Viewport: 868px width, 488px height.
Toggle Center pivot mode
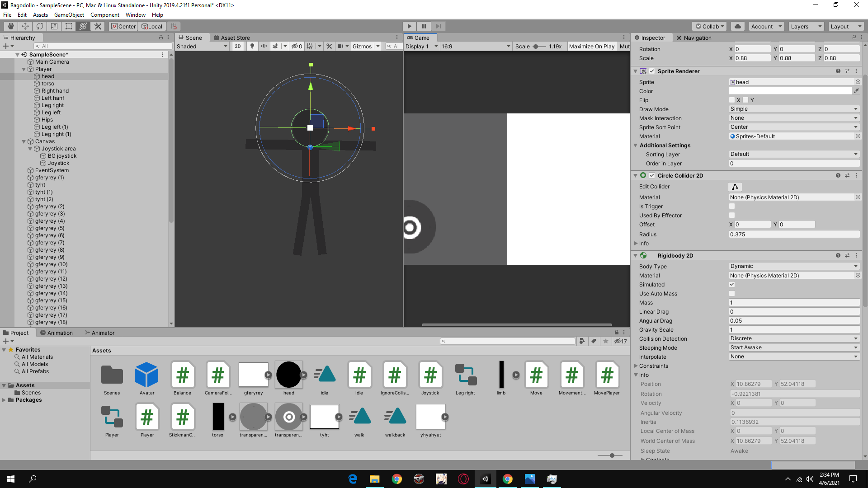123,26
